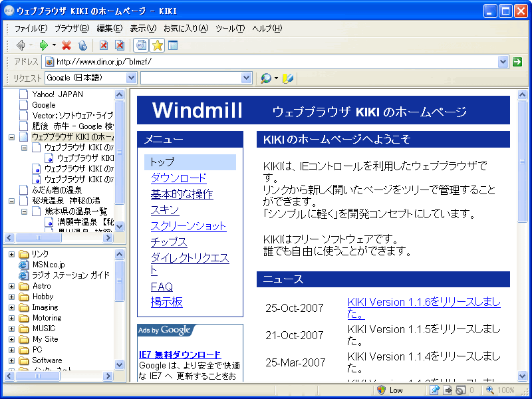Stop loading with the red X toolbar icon

66,45
